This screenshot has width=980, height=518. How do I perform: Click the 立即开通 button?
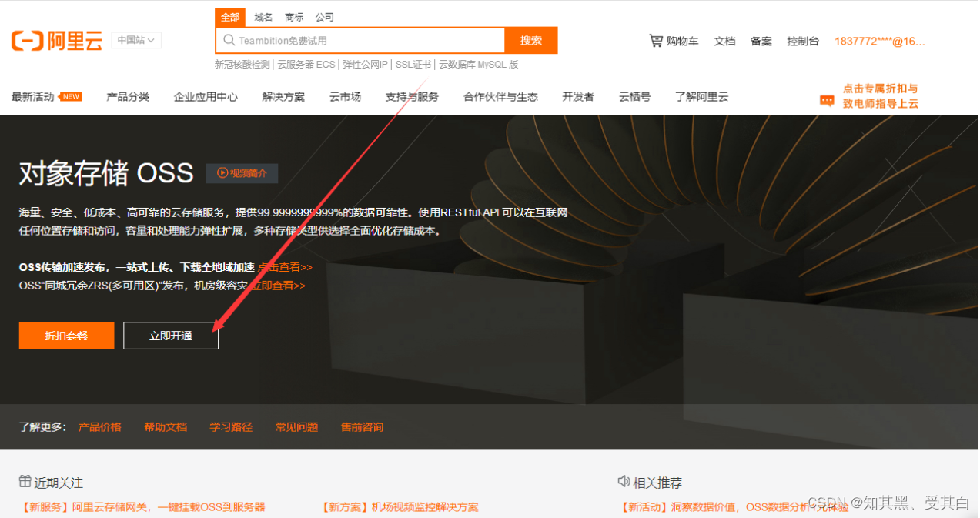(x=171, y=336)
